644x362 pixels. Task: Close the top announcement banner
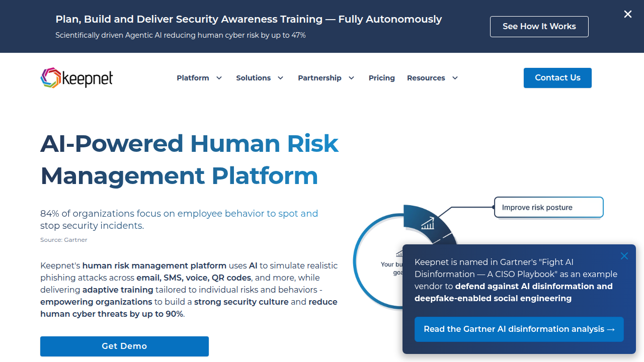[x=628, y=14]
